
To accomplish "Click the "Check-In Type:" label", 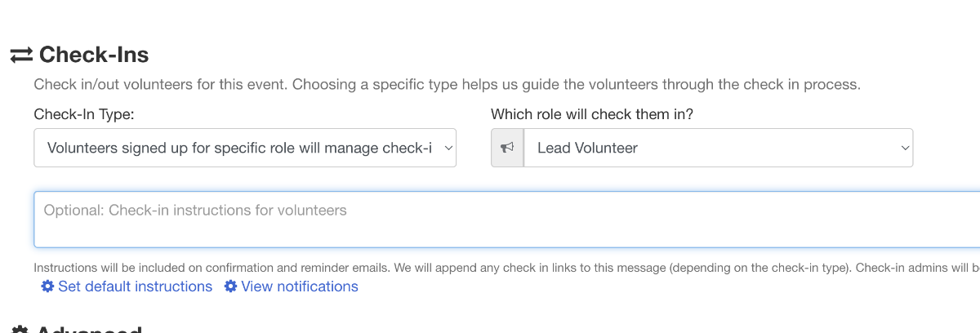I will click(84, 114).
